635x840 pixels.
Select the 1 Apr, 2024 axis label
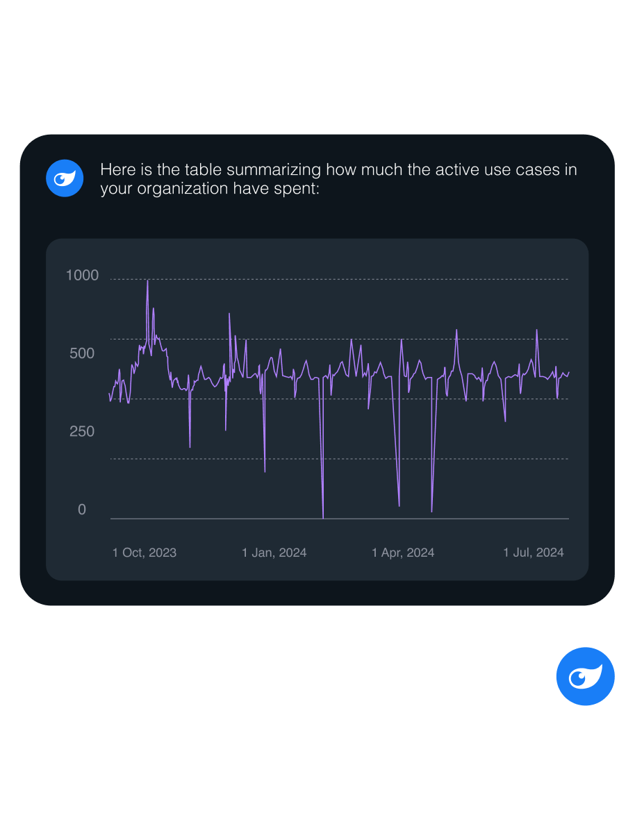tap(403, 553)
